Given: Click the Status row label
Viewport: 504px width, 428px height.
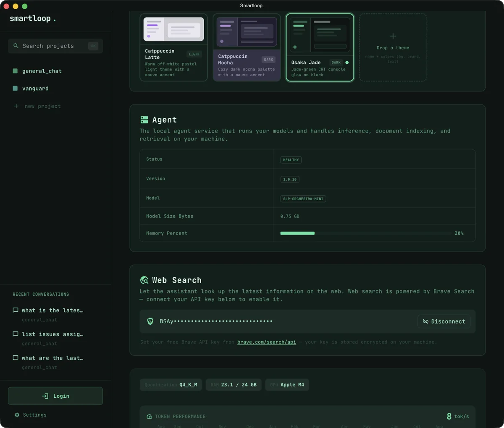Looking at the screenshot, I should [154, 159].
